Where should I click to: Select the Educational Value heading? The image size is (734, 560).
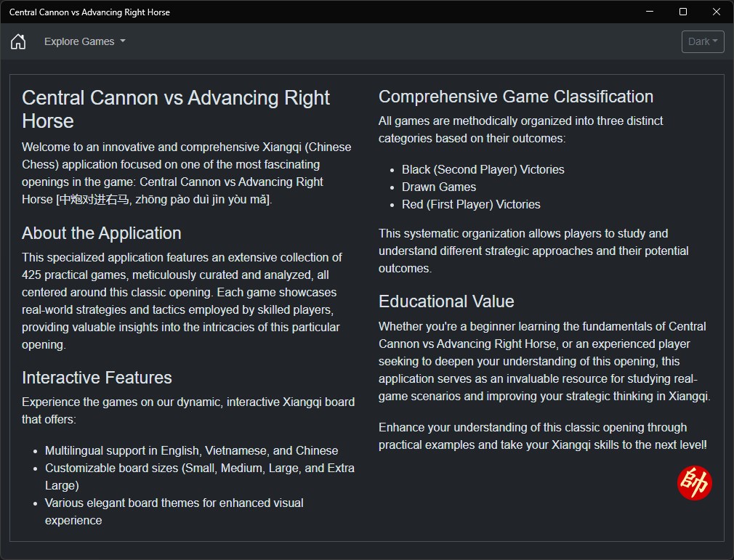[446, 301]
